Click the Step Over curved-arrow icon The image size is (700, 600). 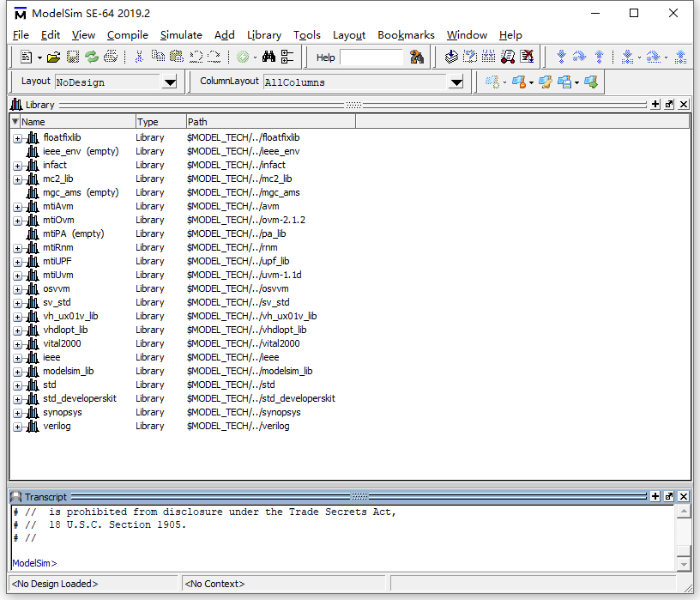coord(579,57)
